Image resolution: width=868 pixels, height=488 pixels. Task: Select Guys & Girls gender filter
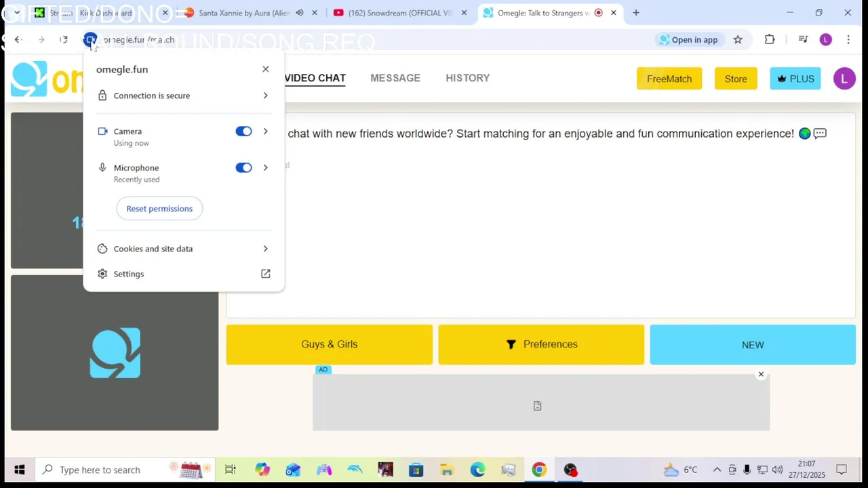click(329, 344)
